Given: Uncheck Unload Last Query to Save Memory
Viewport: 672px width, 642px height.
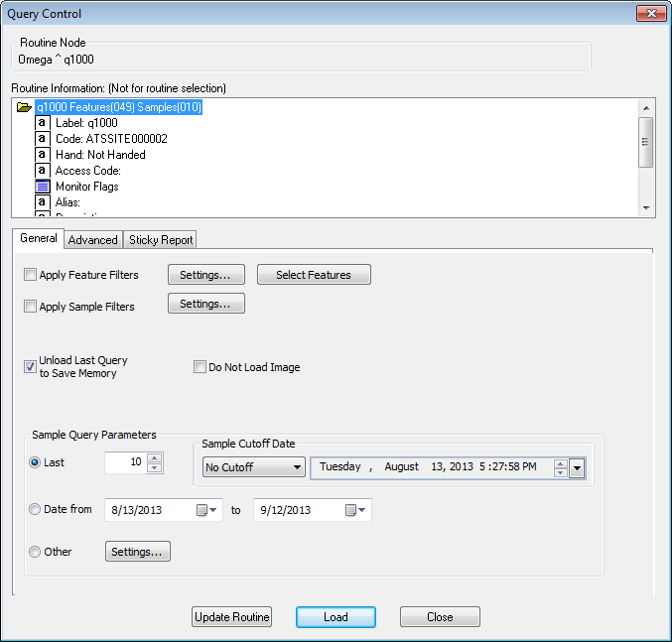Looking at the screenshot, I should (x=30, y=366).
